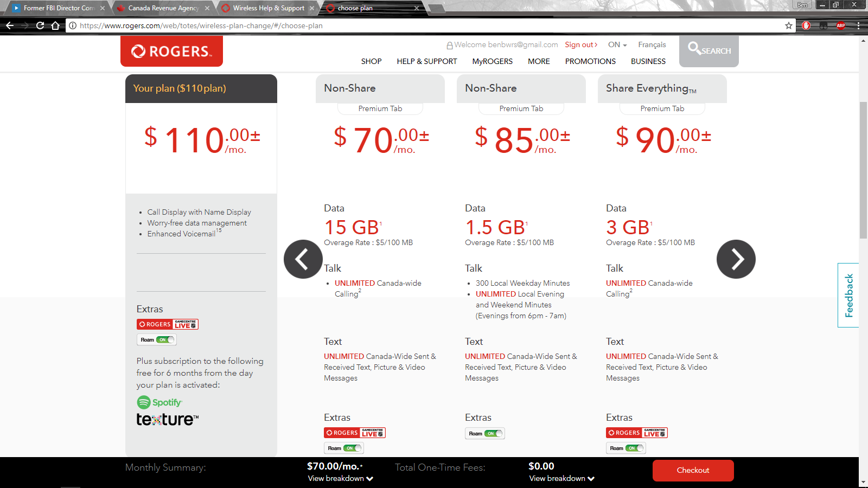Screen dimensions: 868x488
Task: Open the BUSINESS menu
Action: (x=648, y=61)
